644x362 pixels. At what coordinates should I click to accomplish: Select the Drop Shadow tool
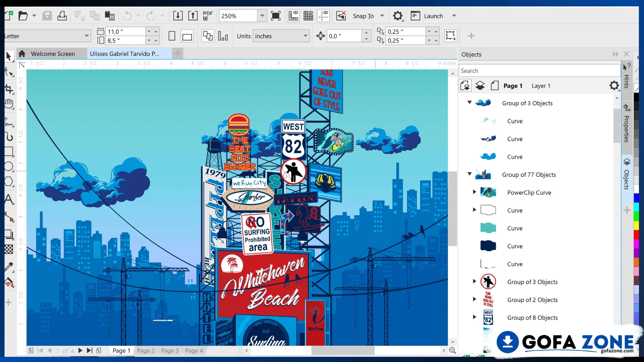(x=9, y=235)
